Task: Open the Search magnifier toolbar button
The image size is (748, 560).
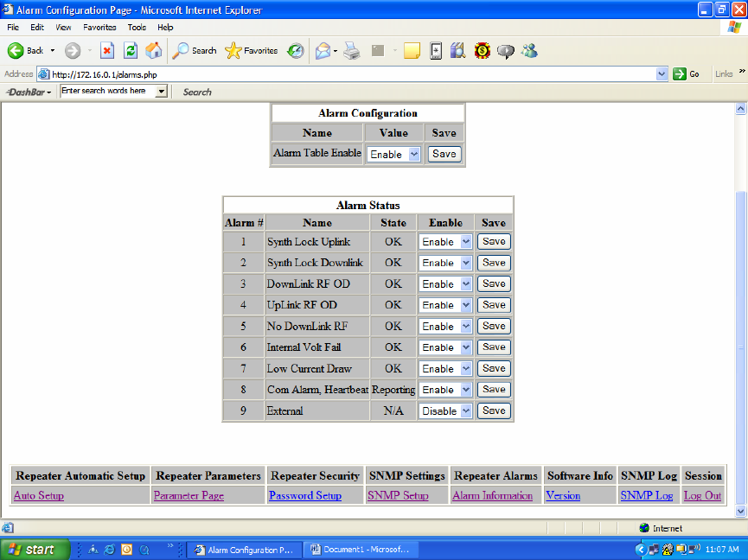Action: click(x=195, y=50)
